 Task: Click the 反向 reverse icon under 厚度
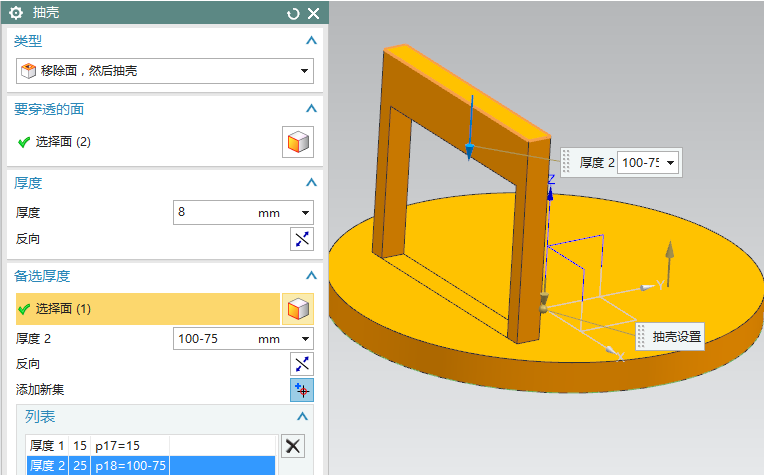(302, 239)
